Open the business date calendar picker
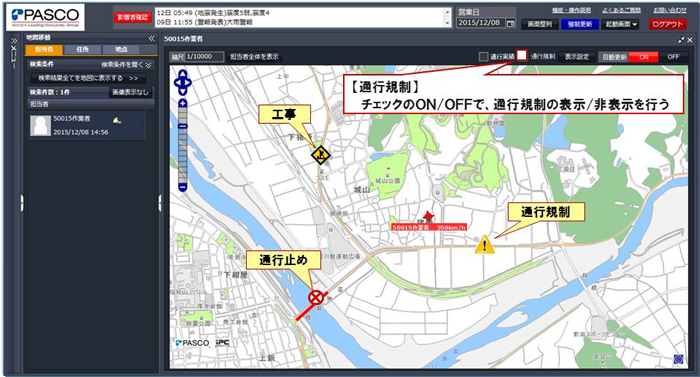Screen dimensions: 700x377 click(511, 23)
